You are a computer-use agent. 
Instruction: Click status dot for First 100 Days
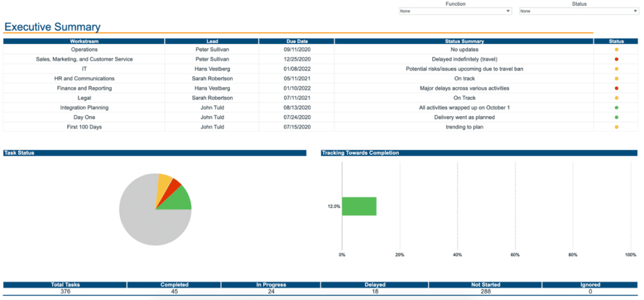pyautogui.click(x=616, y=127)
